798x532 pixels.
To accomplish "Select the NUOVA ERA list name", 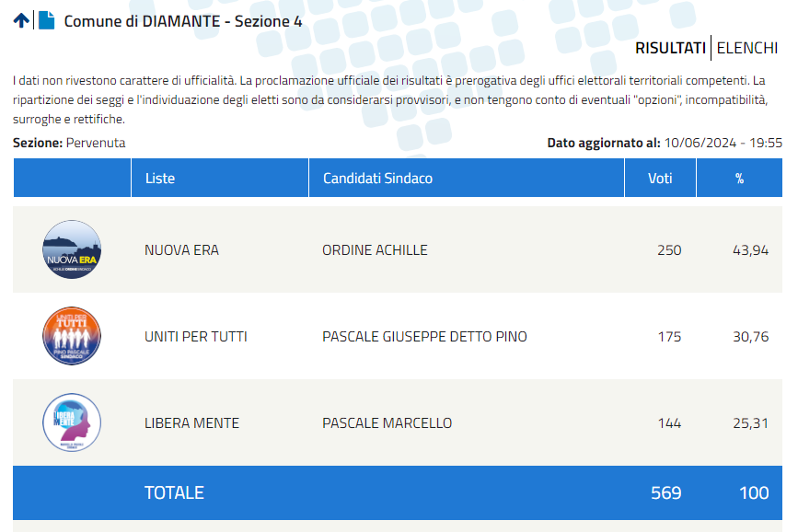I will coord(181,250).
